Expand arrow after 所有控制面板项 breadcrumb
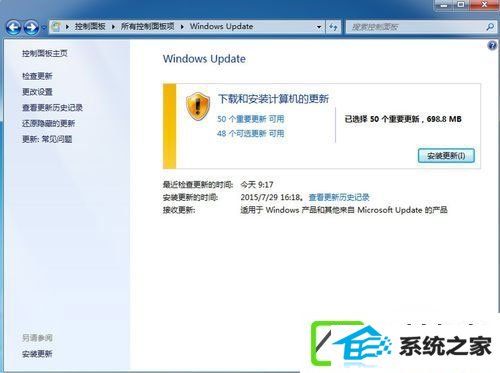500x373 pixels. click(x=182, y=27)
